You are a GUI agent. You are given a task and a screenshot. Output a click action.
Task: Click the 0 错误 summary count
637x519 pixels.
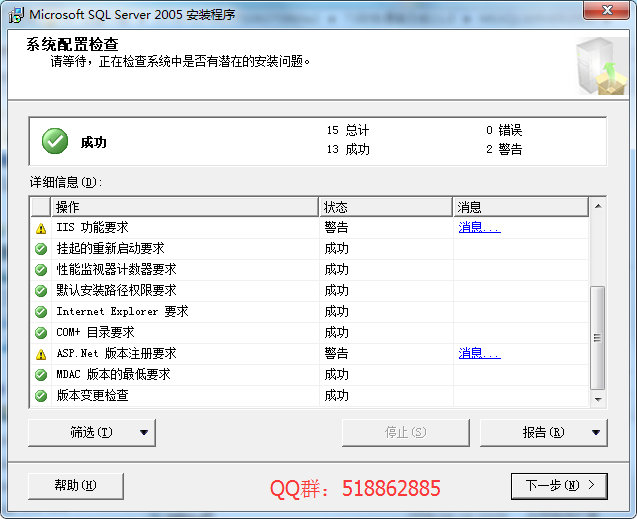[x=504, y=130]
